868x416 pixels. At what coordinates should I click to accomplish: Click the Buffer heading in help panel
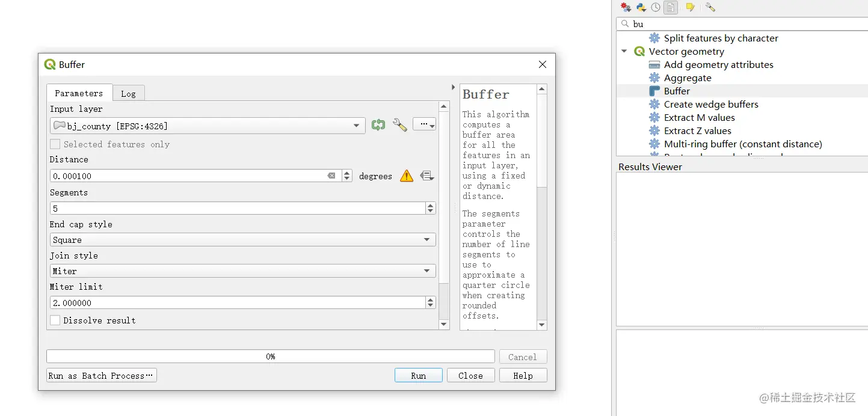485,94
